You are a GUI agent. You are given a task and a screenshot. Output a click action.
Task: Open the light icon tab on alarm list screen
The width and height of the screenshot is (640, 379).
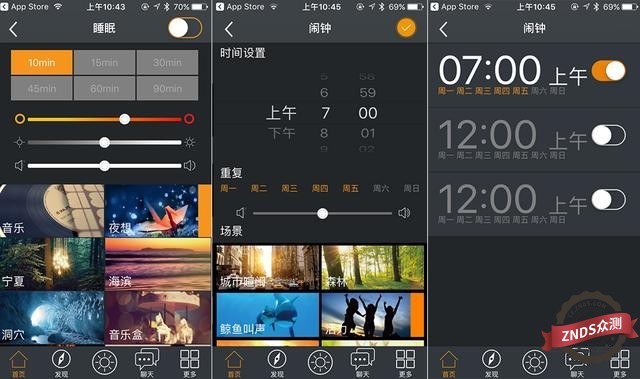coord(535,362)
